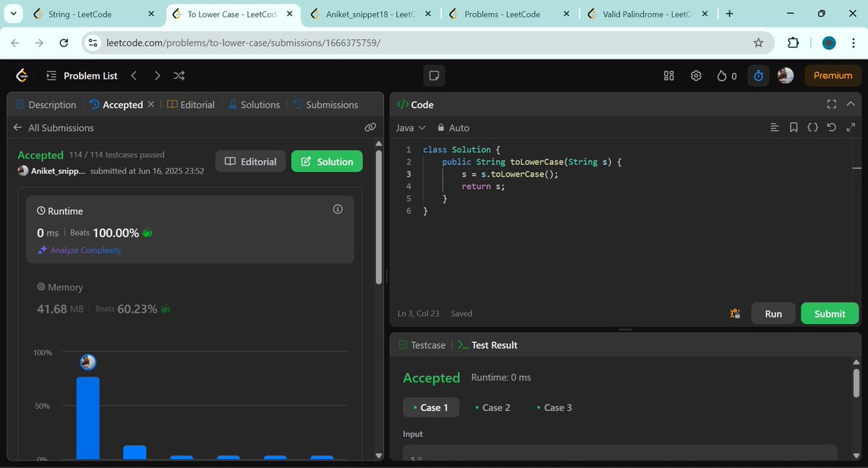Screen dimensions: 868x468
Task: Open the layout grid icon
Action: 669,75
